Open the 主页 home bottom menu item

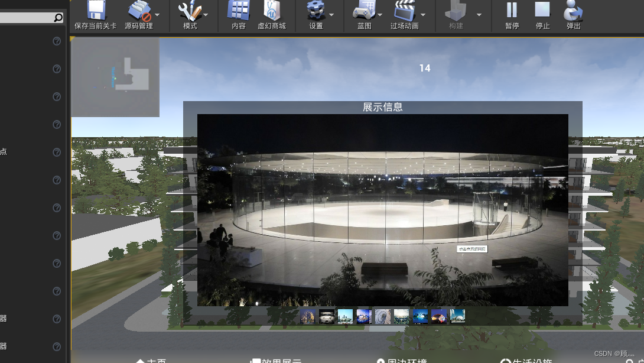pyautogui.click(x=151, y=360)
